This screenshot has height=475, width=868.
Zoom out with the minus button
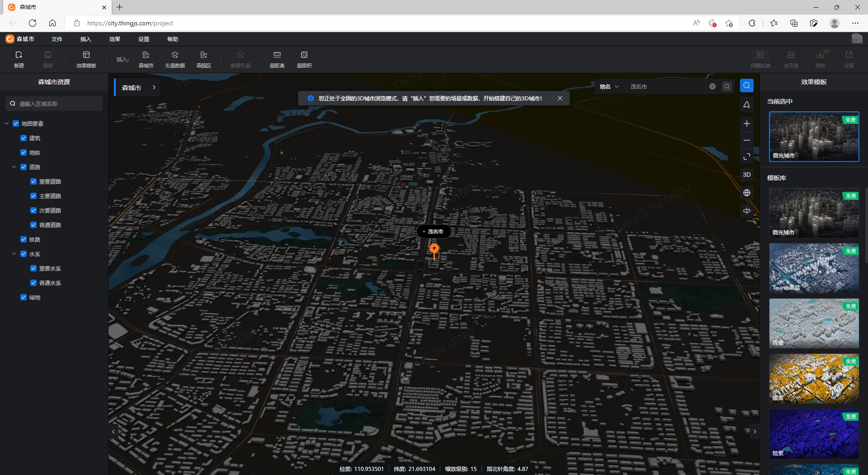pyautogui.click(x=746, y=140)
